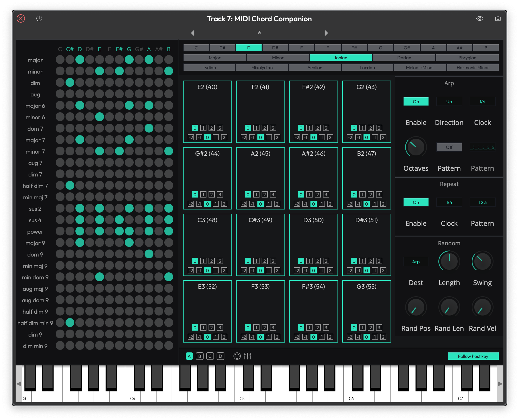519x420 pixels.
Task: Choose the Melodic Minor scale button
Action: [420, 67]
